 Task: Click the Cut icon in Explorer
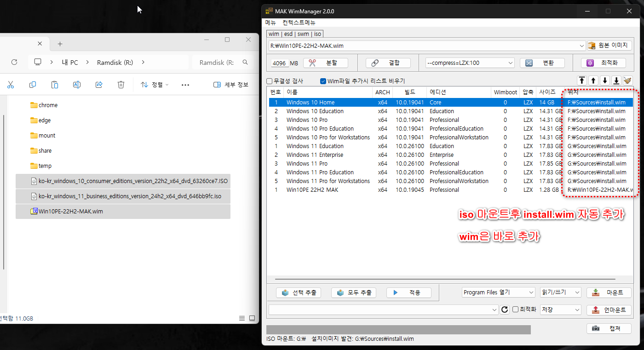(x=11, y=85)
